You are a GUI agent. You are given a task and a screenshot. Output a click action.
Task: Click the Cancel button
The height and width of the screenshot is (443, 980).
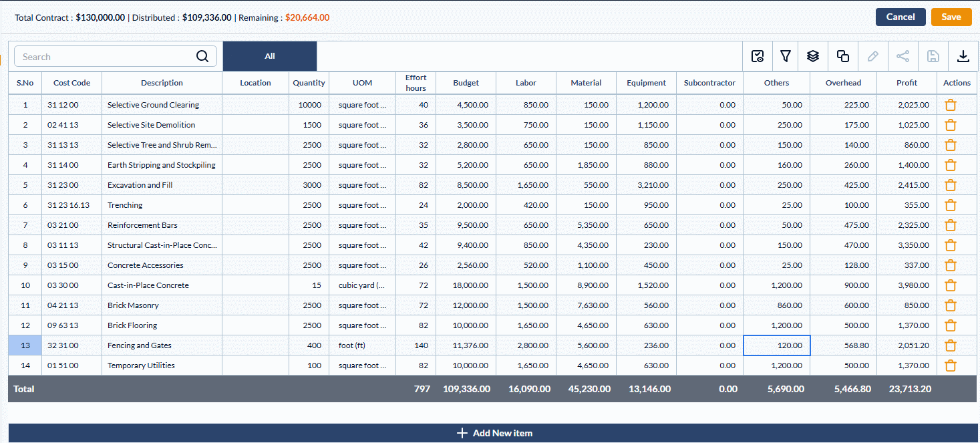tap(901, 17)
